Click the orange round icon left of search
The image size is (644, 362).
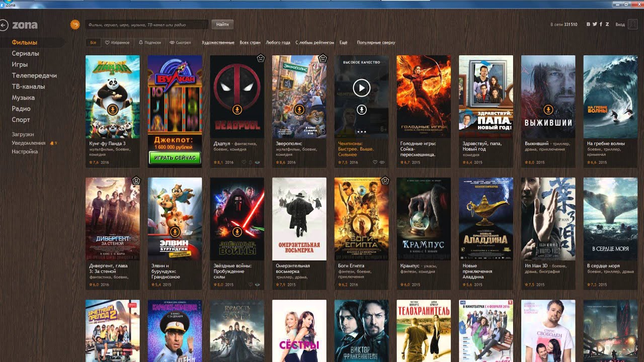pos(75,24)
